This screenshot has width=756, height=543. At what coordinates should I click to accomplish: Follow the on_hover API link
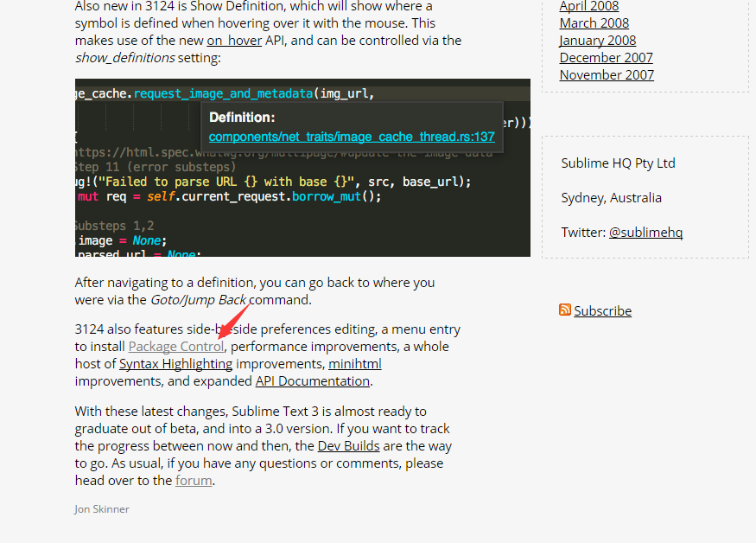[234, 41]
